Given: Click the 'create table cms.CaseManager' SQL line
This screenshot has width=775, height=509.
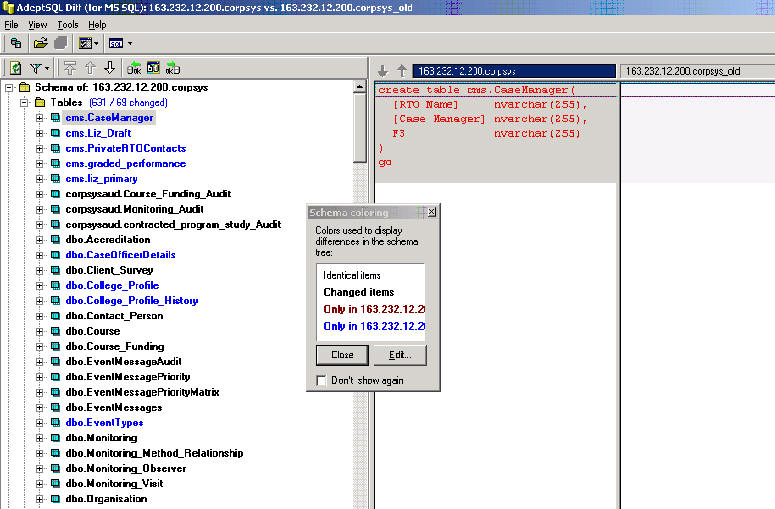Looking at the screenshot, I should (x=476, y=90).
